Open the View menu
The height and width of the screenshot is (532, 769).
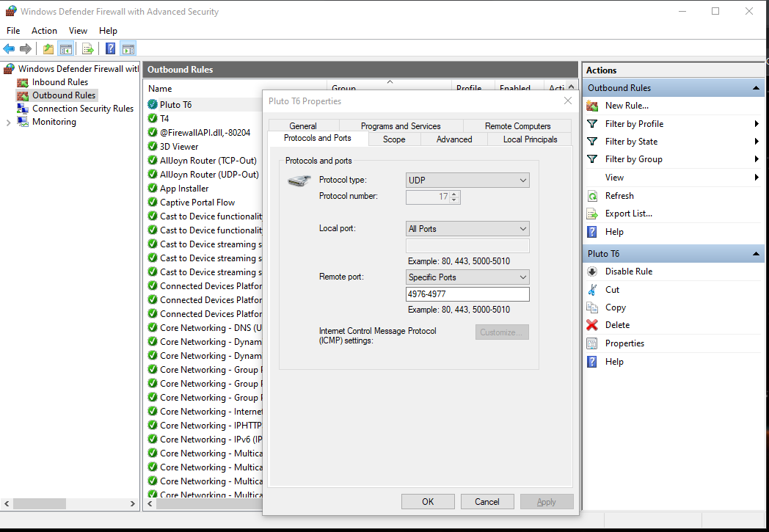[78, 30]
